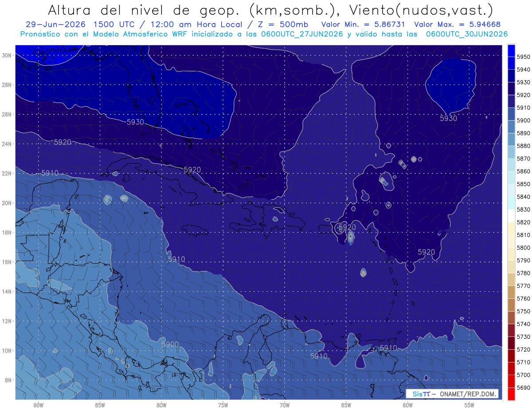Click the 65W longitude axis label
This screenshot has width=532, height=411.
click(346, 405)
